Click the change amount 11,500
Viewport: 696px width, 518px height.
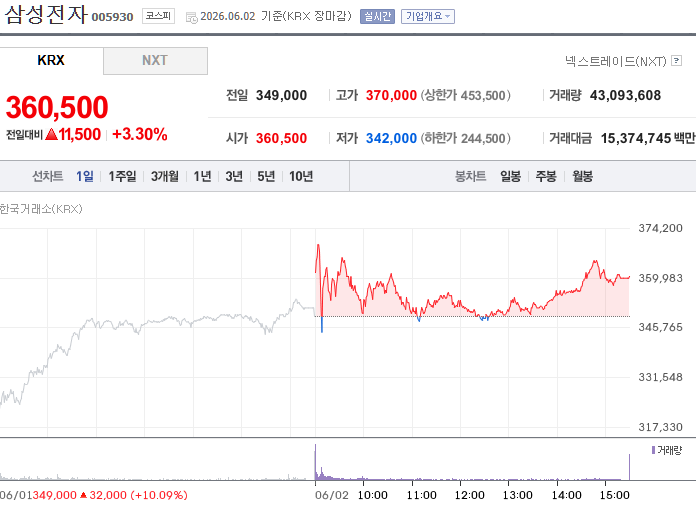click(79, 134)
